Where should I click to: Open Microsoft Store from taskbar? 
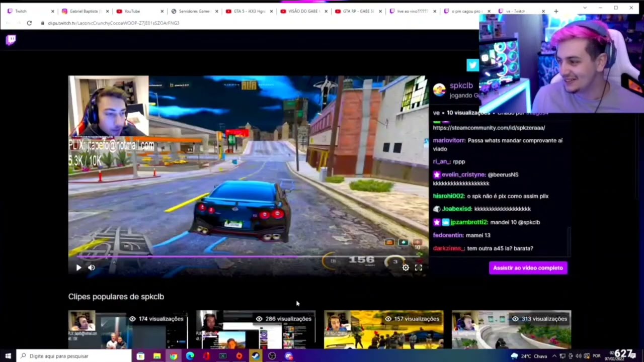click(140, 356)
